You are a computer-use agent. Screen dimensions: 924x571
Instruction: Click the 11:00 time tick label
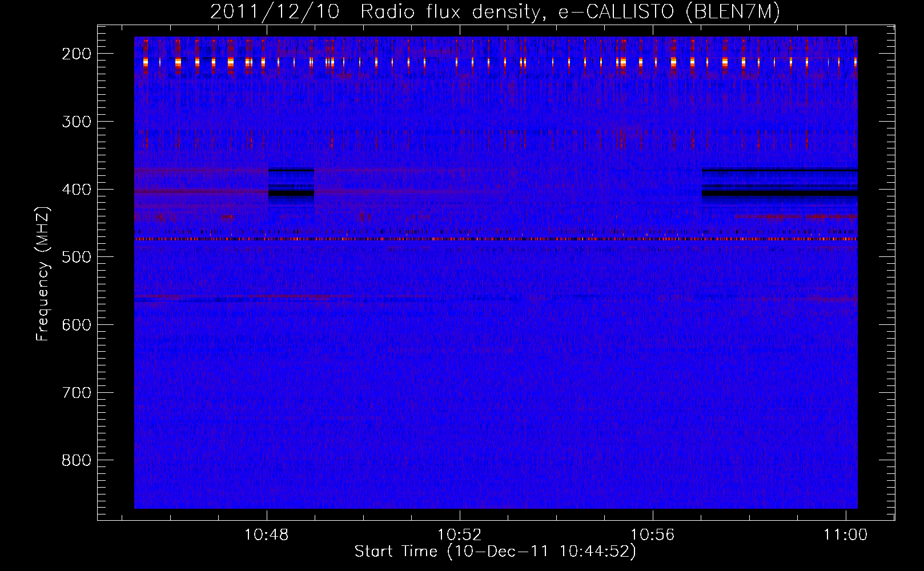(845, 535)
